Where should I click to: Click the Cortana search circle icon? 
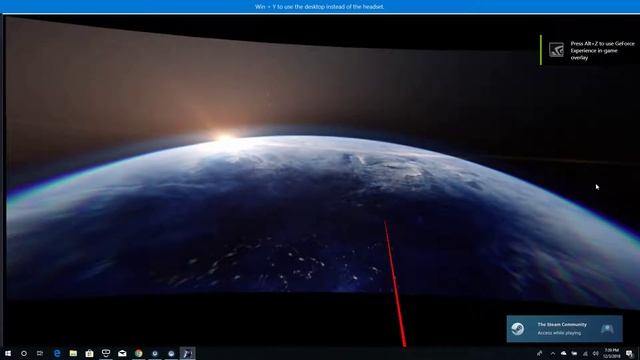click(x=24, y=353)
